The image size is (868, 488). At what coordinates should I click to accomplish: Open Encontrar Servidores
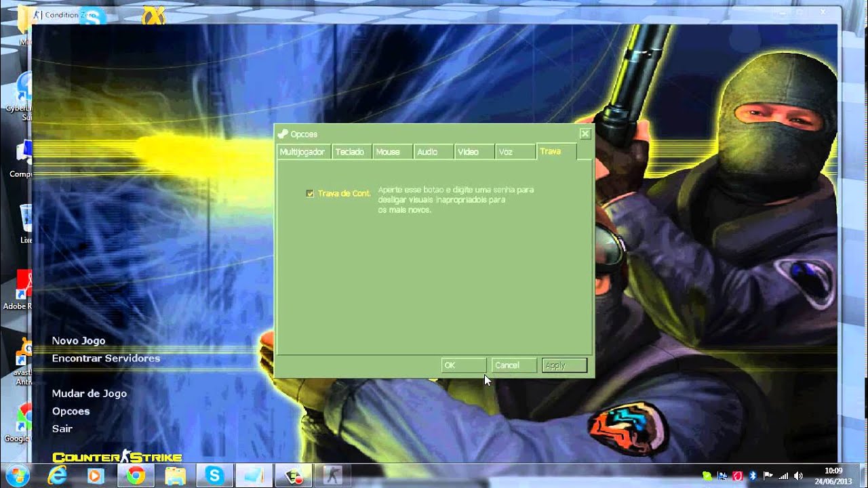pos(106,359)
